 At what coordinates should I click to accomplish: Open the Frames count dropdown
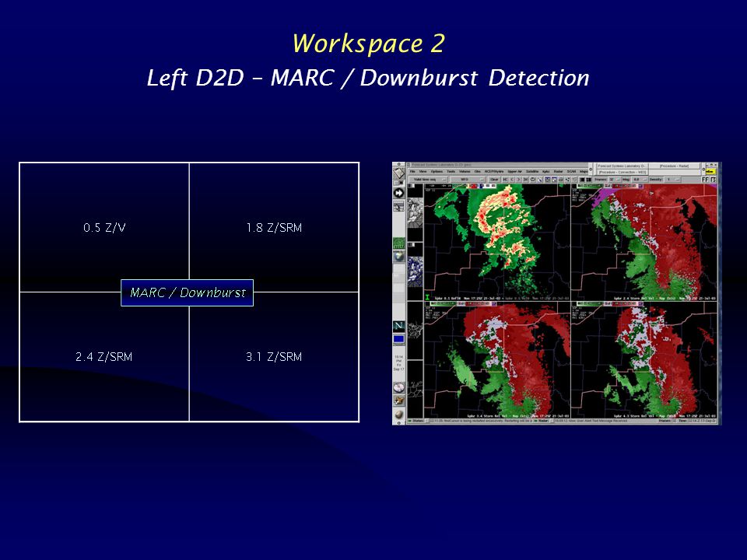point(614,180)
